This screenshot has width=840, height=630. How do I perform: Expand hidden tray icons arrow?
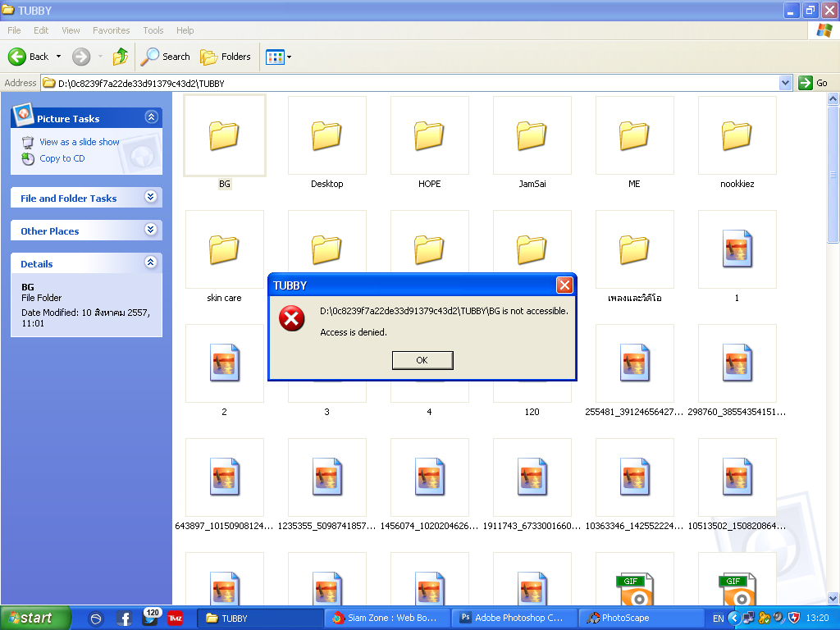click(x=734, y=619)
